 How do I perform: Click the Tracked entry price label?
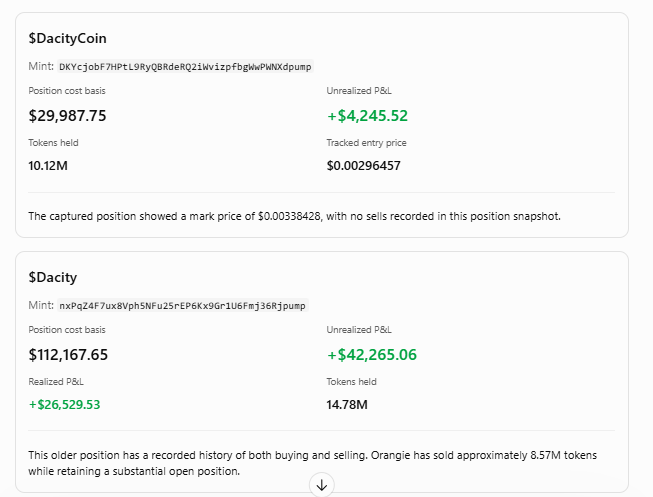(x=366, y=143)
